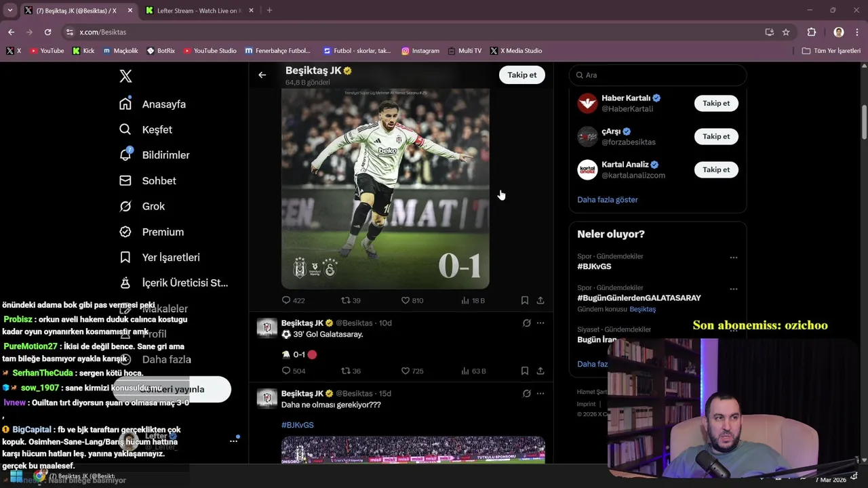This screenshot has height=488, width=868.
Task: Bookmark the 0-1 image post
Action: pos(525,300)
